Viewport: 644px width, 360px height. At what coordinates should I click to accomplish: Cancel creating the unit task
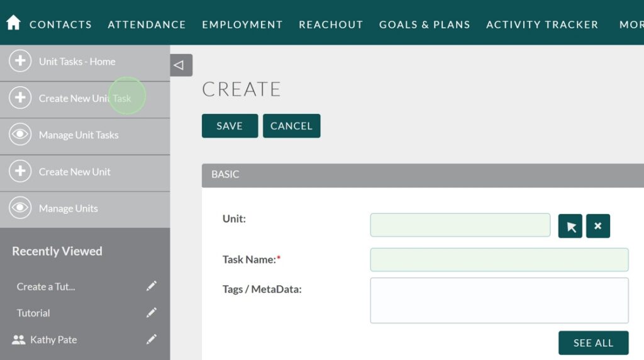pos(291,126)
